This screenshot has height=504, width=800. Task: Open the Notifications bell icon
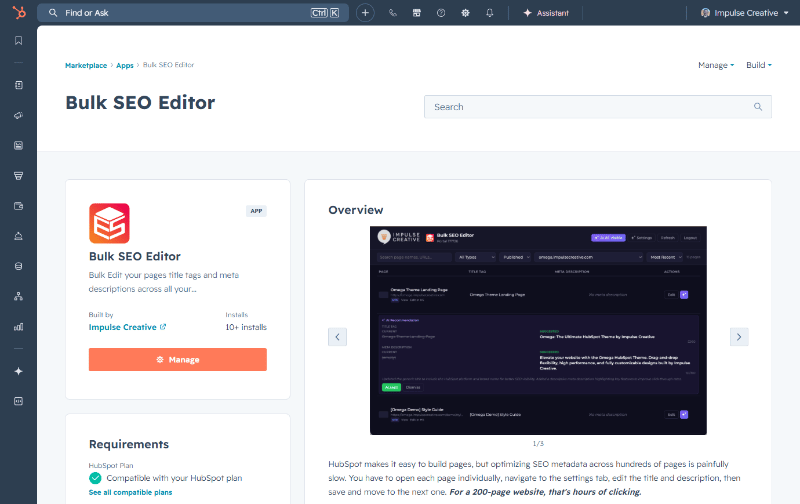490,13
